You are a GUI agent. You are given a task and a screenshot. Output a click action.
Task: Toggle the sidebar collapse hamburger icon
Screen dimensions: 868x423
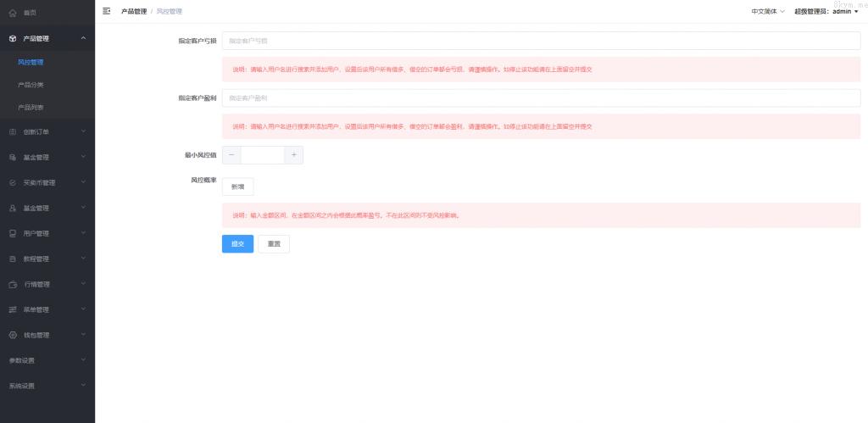click(x=106, y=11)
